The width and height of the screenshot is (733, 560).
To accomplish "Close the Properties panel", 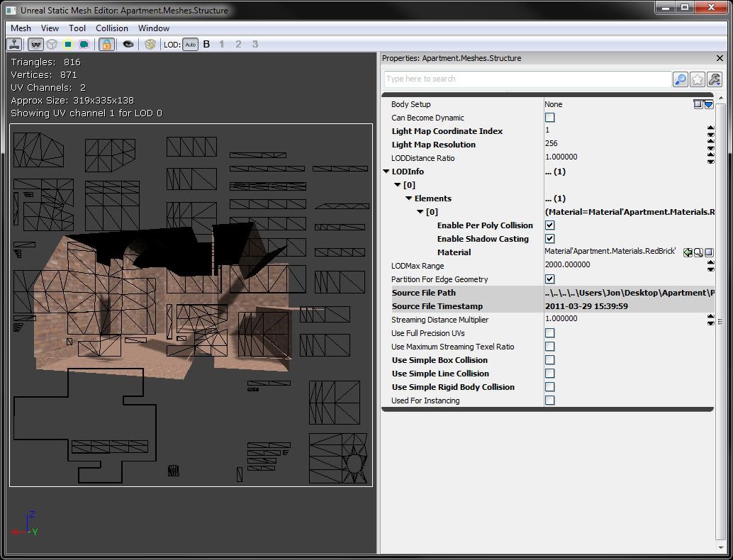I will pos(720,58).
